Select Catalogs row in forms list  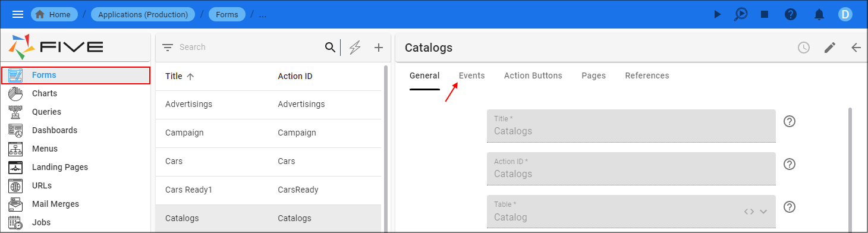(268, 218)
